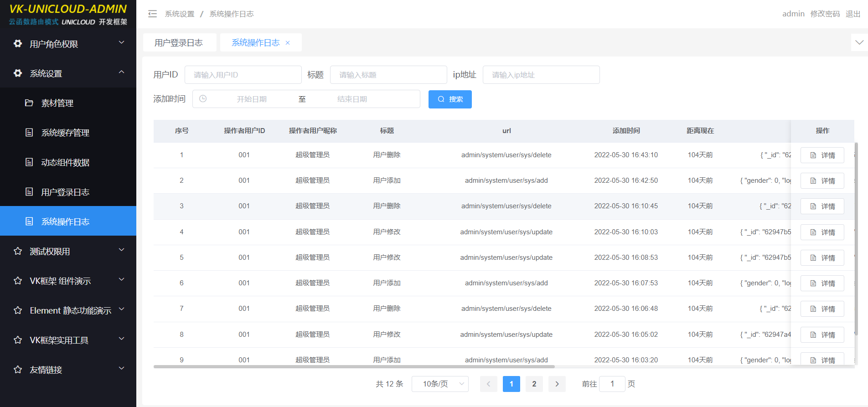Click the star icon beside 友情链接
The width and height of the screenshot is (868, 407).
coord(18,370)
